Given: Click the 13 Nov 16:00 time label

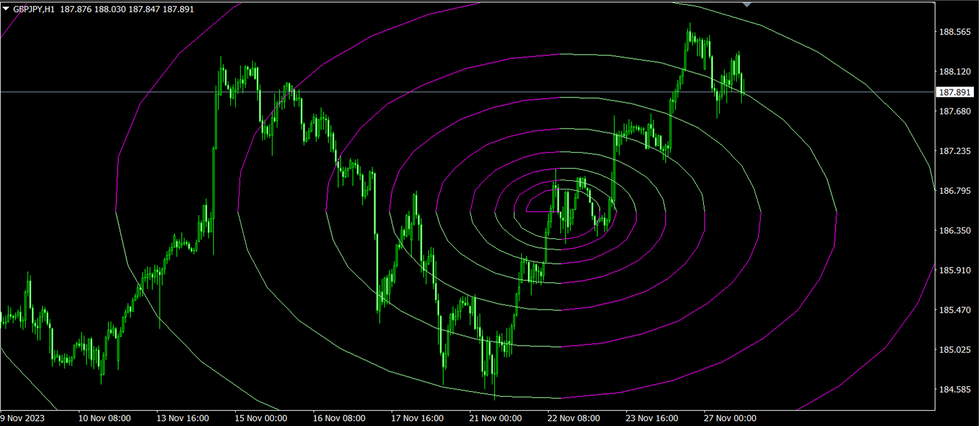Looking at the screenshot, I should 183,418.
